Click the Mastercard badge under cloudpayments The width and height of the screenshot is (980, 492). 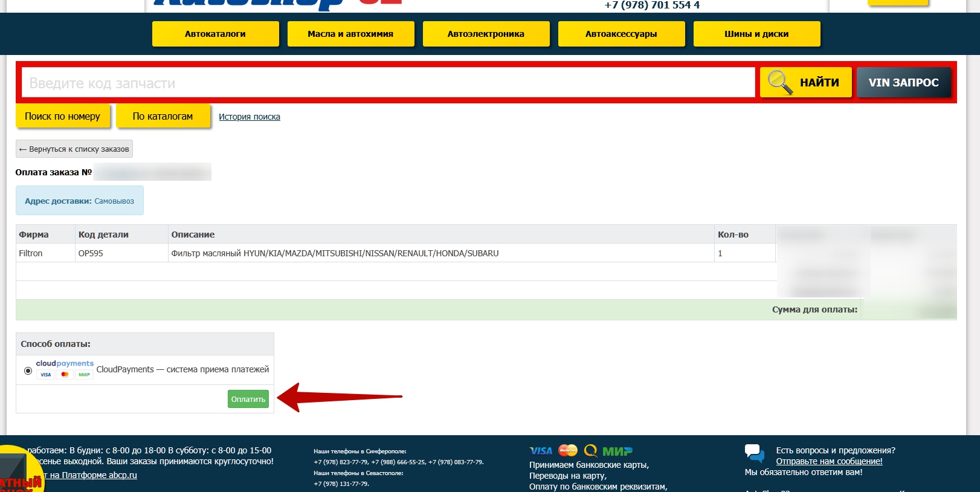tap(65, 375)
